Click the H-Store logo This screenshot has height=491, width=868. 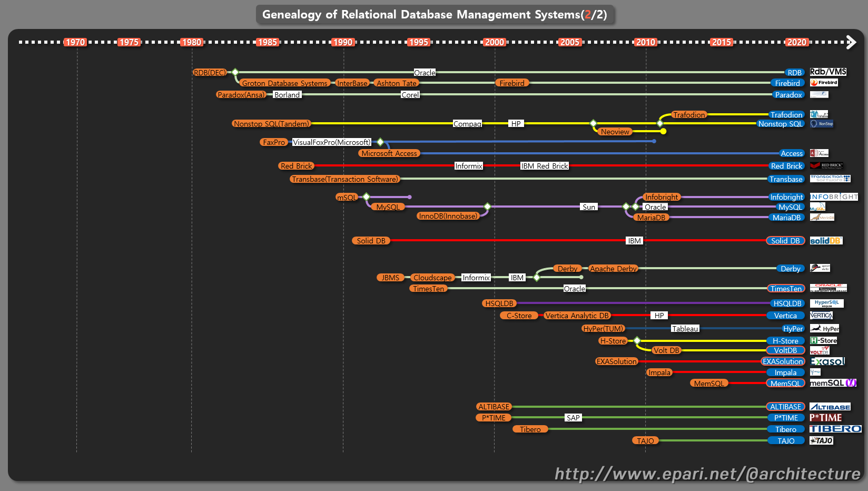click(823, 340)
